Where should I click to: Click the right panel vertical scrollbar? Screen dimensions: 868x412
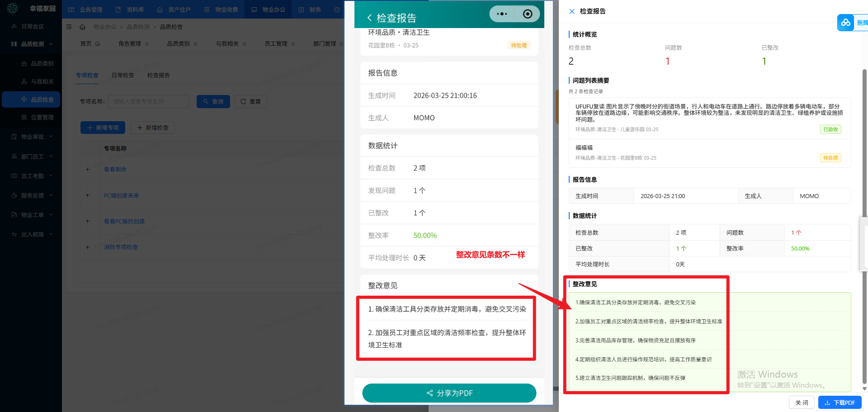864,226
